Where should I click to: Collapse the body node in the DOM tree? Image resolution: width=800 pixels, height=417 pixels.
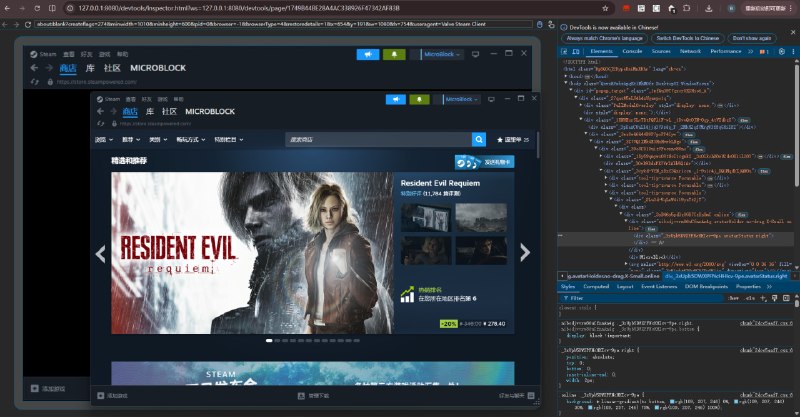566,83
